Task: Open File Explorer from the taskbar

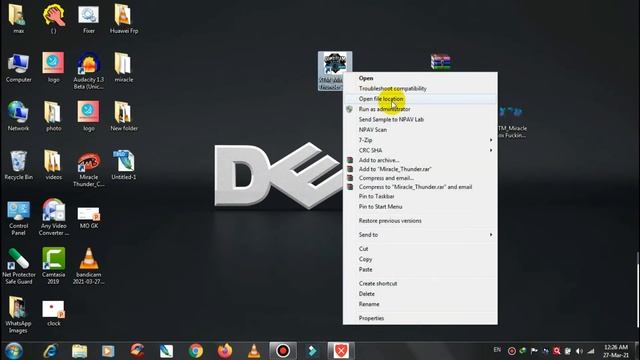Action: point(80,351)
